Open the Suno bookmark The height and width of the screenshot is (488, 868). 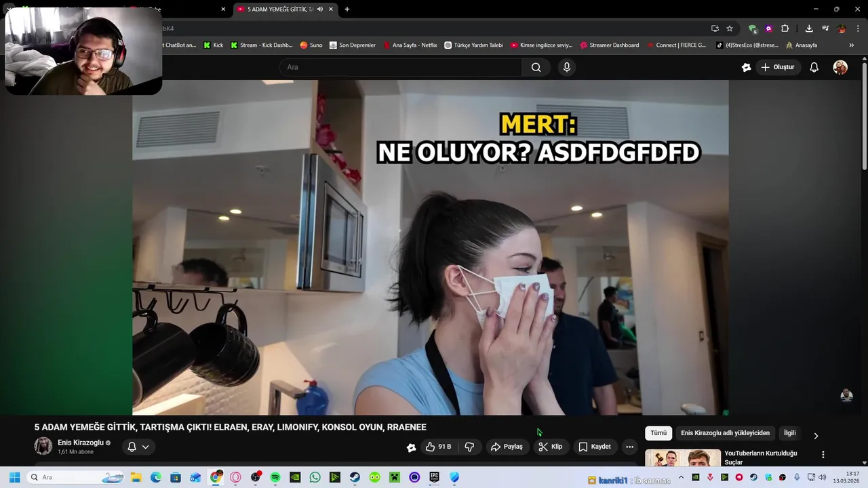[311, 45]
